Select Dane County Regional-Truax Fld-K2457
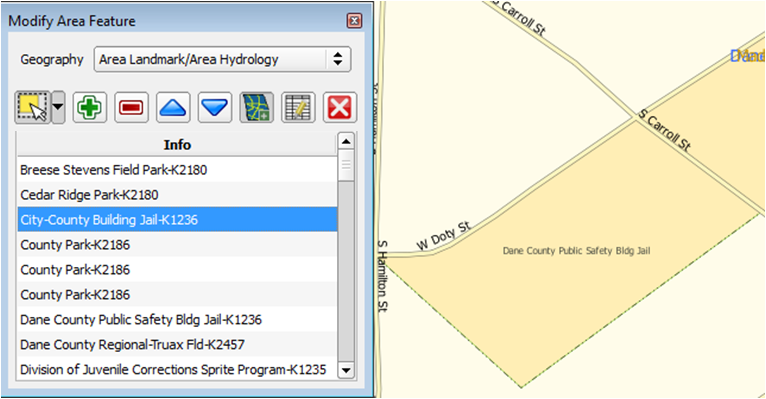 (177, 344)
